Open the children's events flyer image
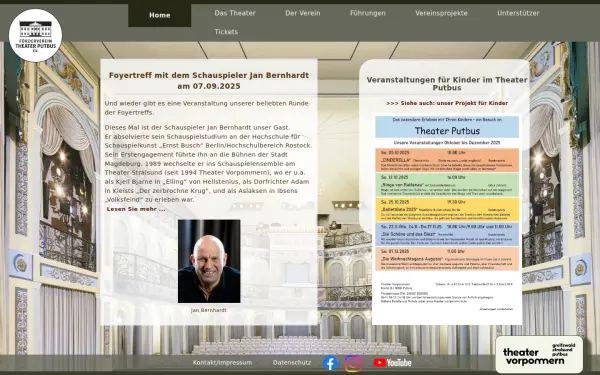600x375 pixels. 447,219
